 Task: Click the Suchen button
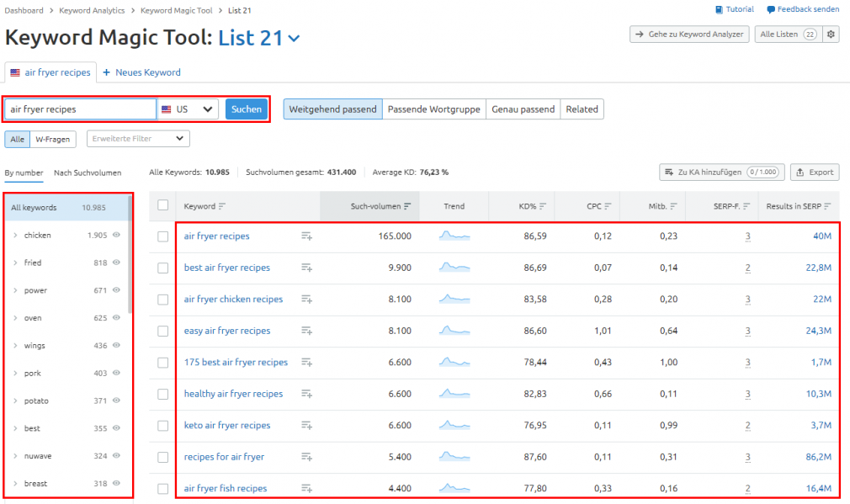[247, 109]
